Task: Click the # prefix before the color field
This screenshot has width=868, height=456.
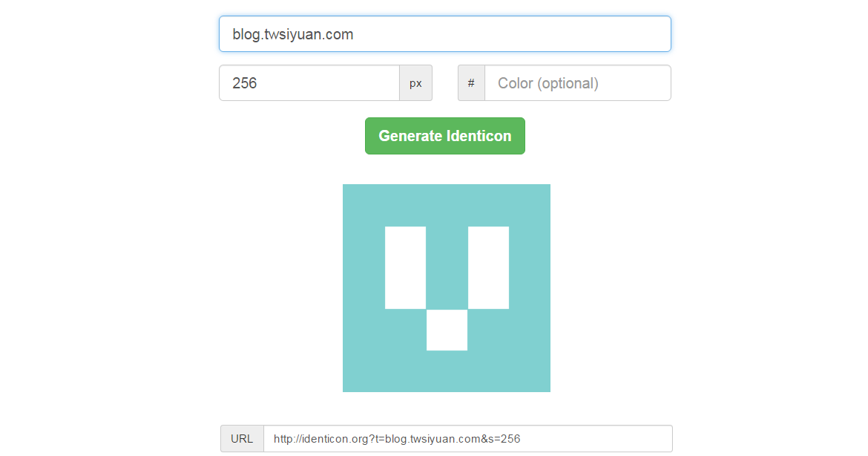Action: pyautogui.click(x=471, y=82)
